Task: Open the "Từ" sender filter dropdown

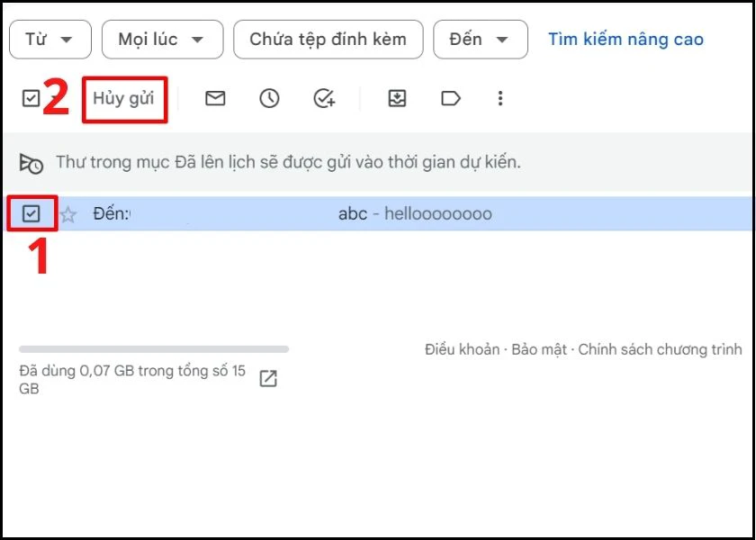Action: coord(50,40)
